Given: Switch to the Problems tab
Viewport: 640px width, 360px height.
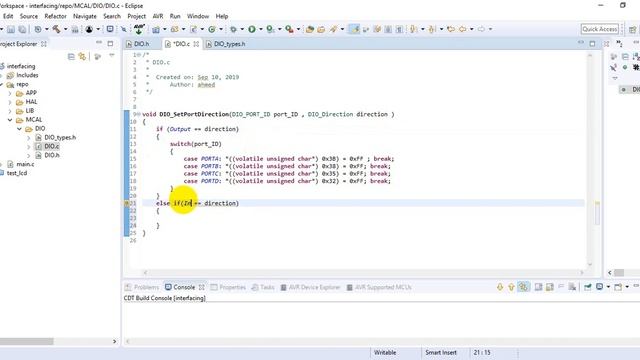Looking at the screenshot, I should pyautogui.click(x=142, y=287).
